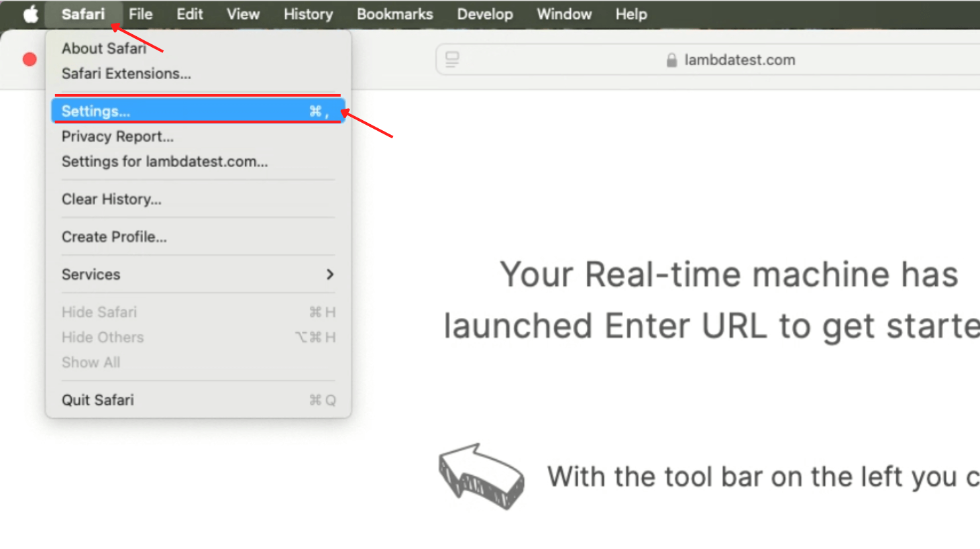Screen dimensions: 980x549
Task: Click the red close window button
Action: click(30, 60)
